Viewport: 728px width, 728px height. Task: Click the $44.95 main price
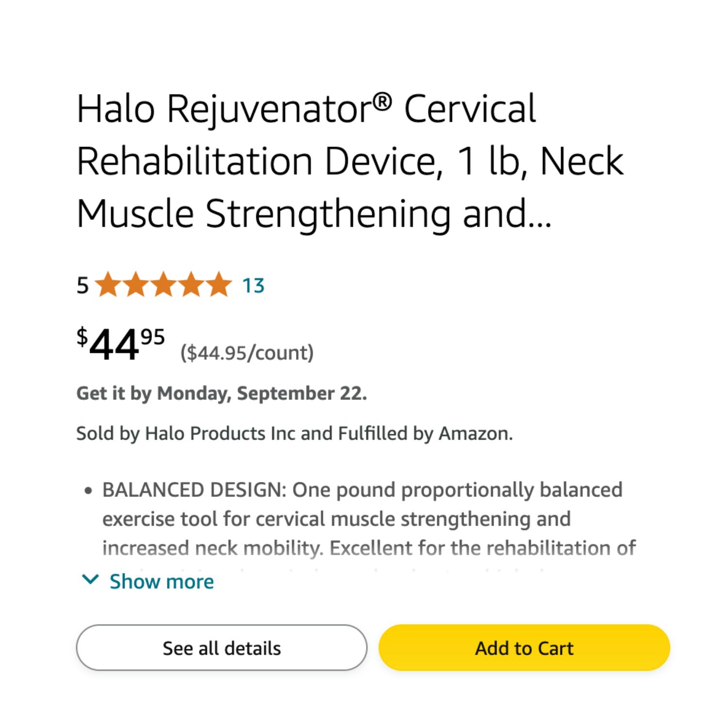pyautogui.click(x=121, y=344)
